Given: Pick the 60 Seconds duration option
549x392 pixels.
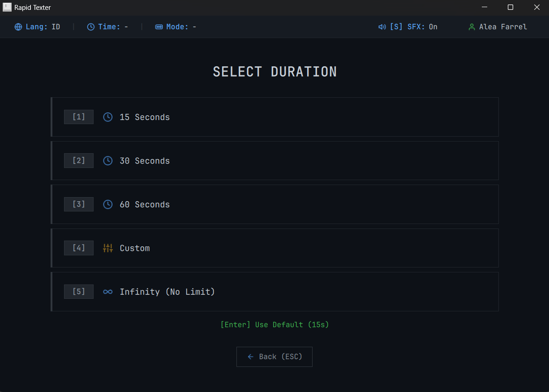Looking at the screenshot, I should (274, 204).
